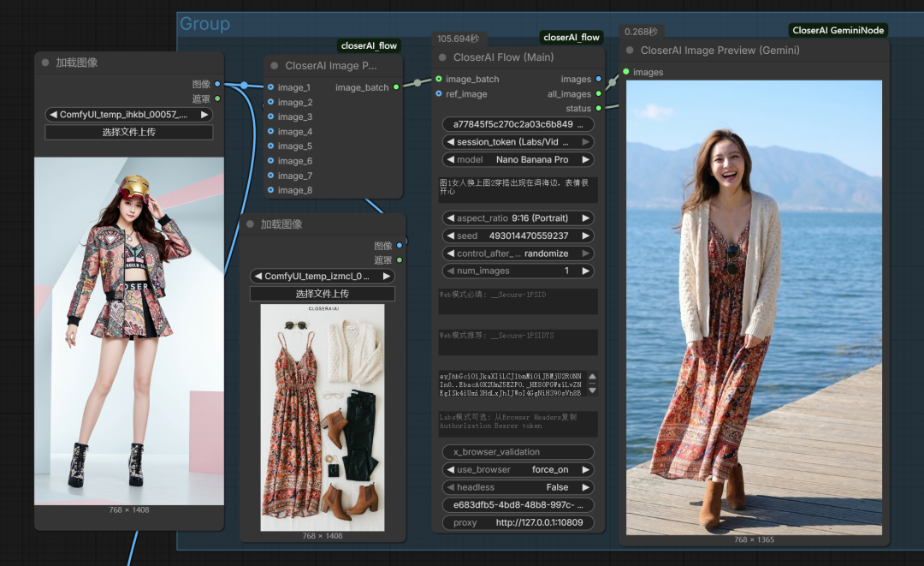Toggle use_browser force_on option
The width and height of the screenshot is (924, 566).
[518, 469]
